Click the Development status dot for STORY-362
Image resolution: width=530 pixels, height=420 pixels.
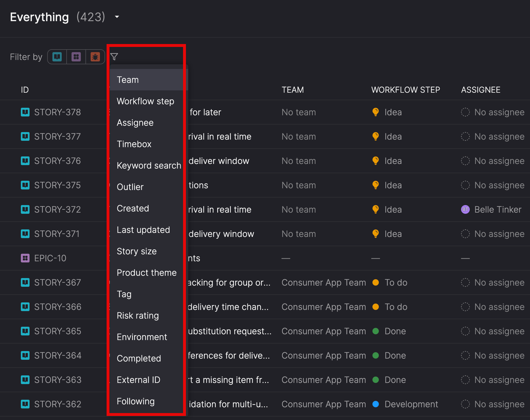coord(376,404)
